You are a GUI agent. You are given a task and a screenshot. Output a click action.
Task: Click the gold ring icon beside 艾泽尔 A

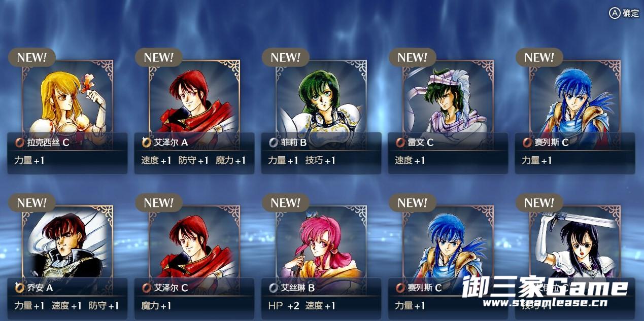click(x=146, y=142)
